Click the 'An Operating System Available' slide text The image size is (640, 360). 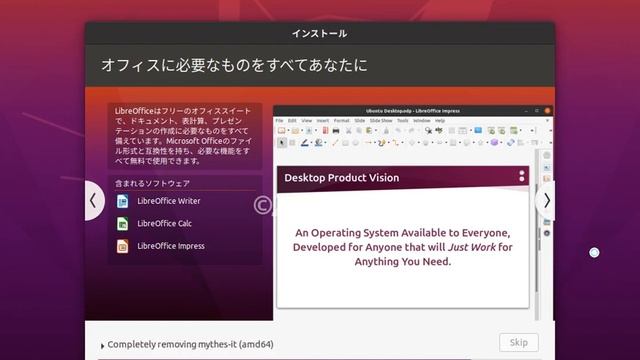tap(402, 247)
